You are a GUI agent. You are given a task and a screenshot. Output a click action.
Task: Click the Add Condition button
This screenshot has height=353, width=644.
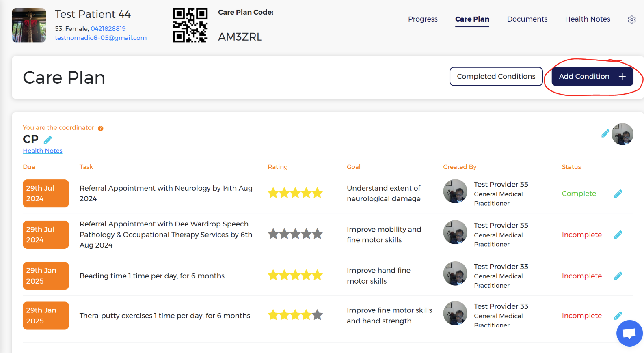tap(592, 77)
